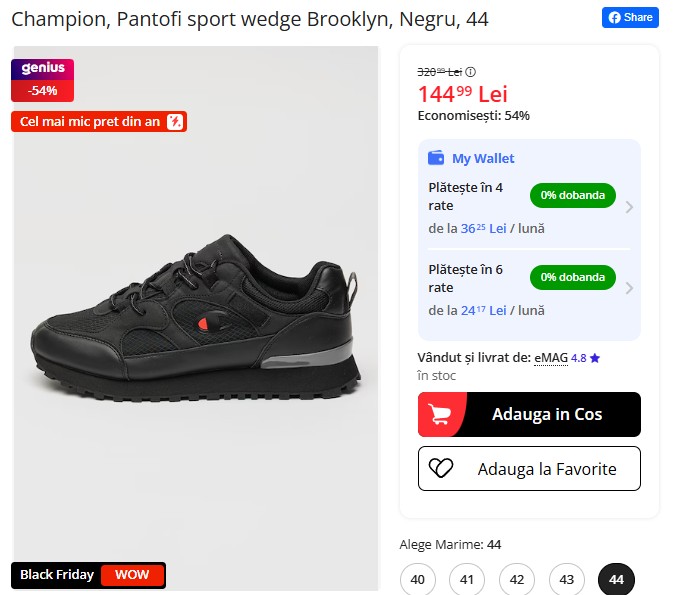Click the seller rating star
The image size is (678, 595).
pyautogui.click(x=595, y=357)
